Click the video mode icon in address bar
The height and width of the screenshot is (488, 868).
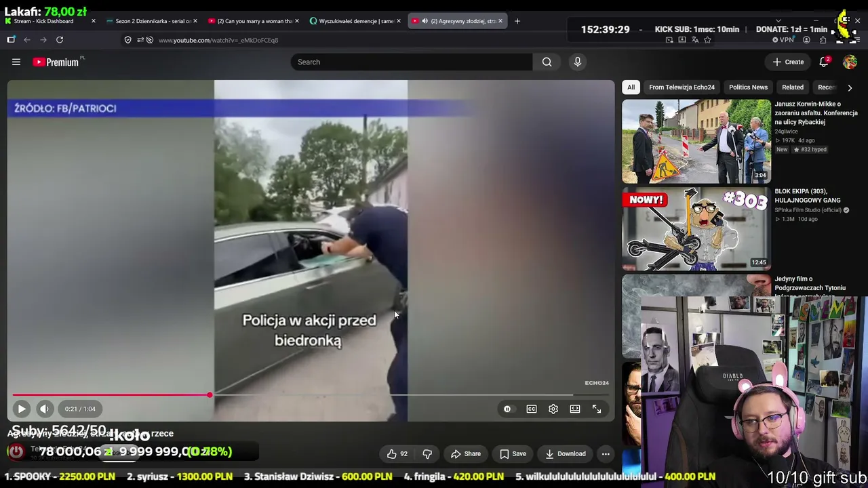[669, 40]
